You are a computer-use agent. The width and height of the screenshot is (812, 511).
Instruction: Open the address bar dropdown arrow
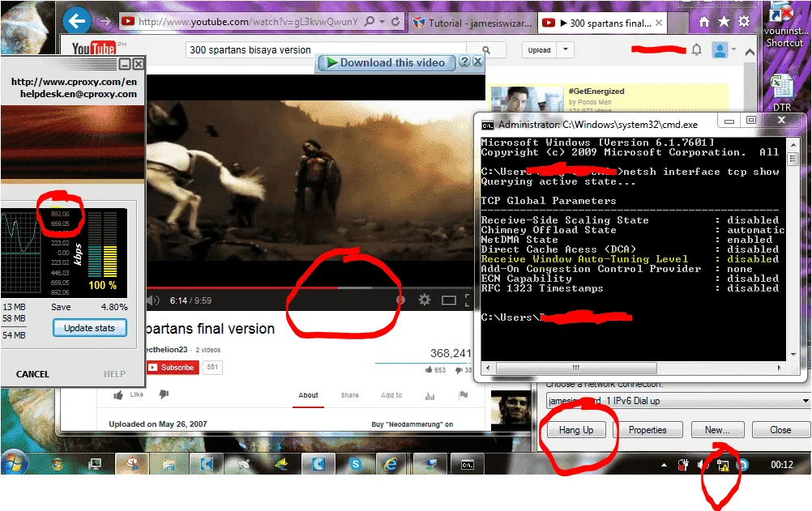click(x=382, y=22)
